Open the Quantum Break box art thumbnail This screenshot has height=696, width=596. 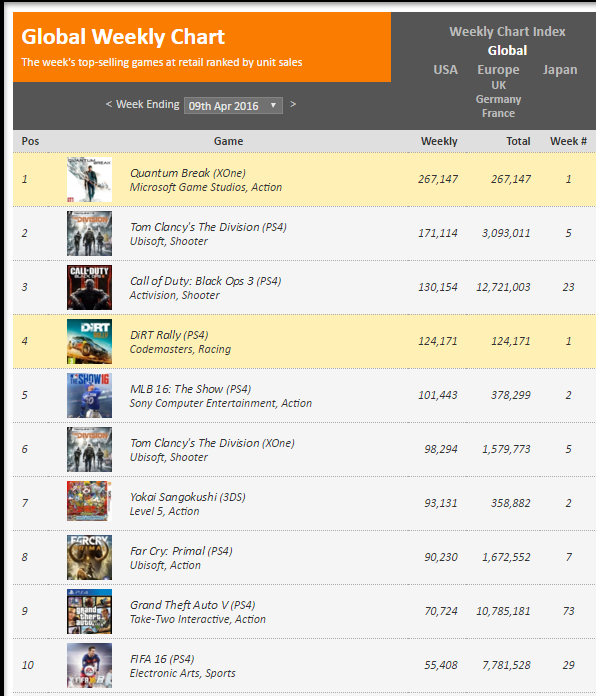(x=89, y=179)
